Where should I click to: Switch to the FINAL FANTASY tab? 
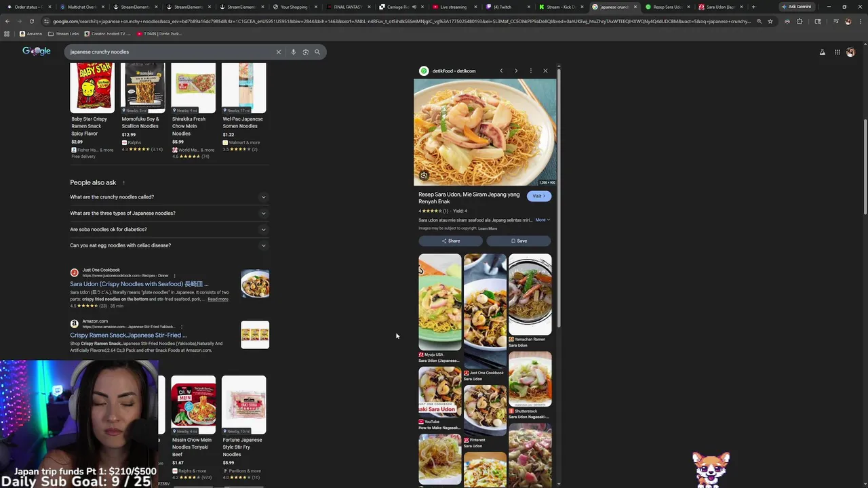pyautogui.click(x=347, y=7)
